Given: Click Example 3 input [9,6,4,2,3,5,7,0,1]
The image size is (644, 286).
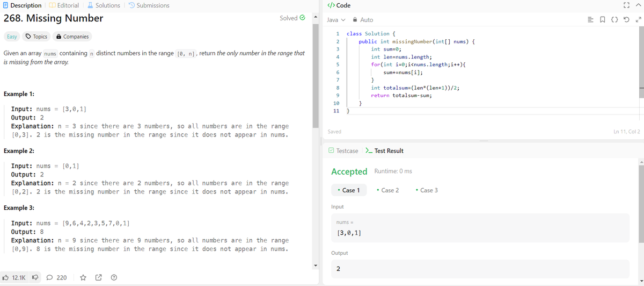Looking at the screenshot, I should tap(96, 223).
